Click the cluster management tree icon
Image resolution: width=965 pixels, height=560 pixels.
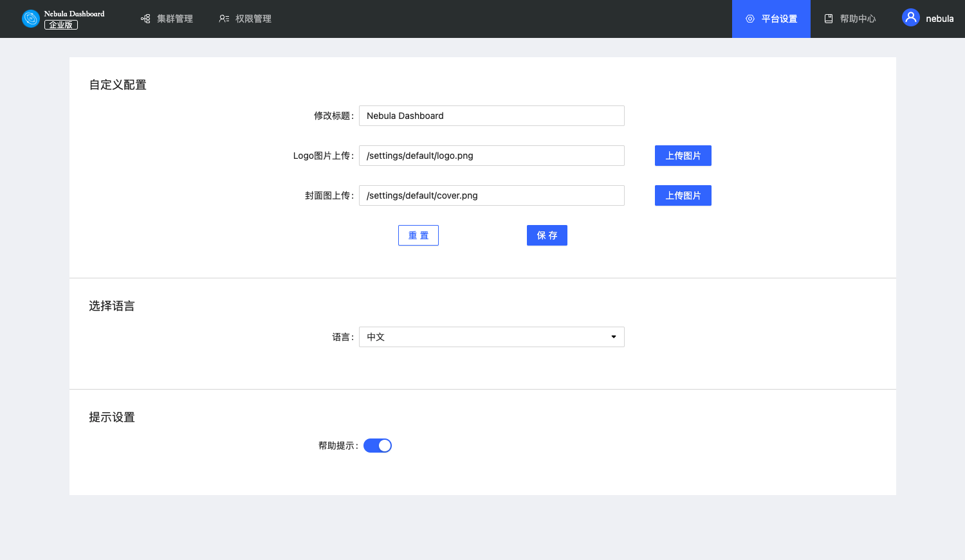(145, 19)
